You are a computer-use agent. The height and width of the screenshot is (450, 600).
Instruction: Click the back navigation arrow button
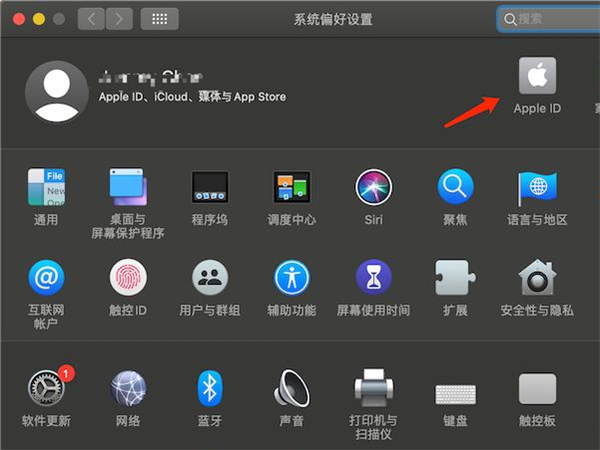91,18
